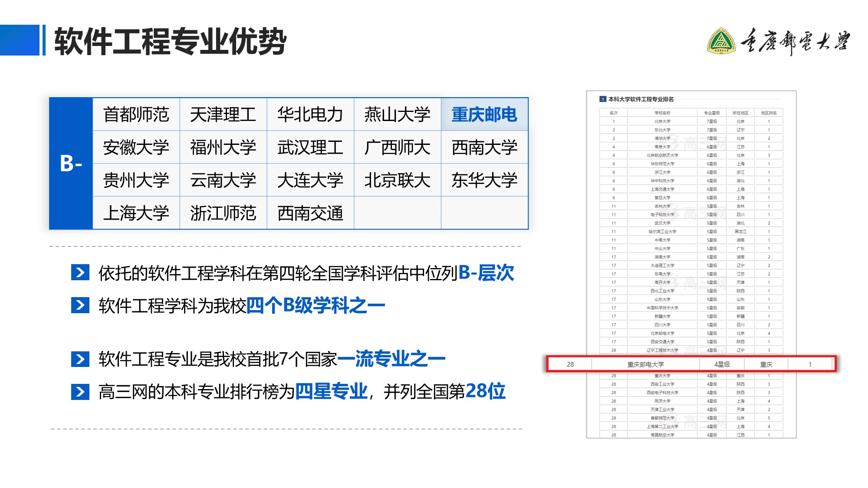The image size is (868, 488).
Task: Click the 贵州大学 table cell
Action: click(136, 180)
